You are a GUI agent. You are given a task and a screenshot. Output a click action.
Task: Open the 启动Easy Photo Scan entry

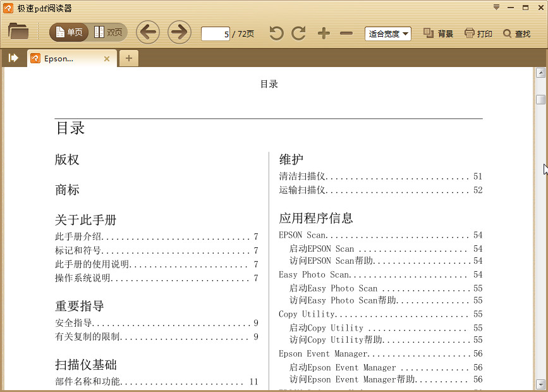(x=386, y=288)
